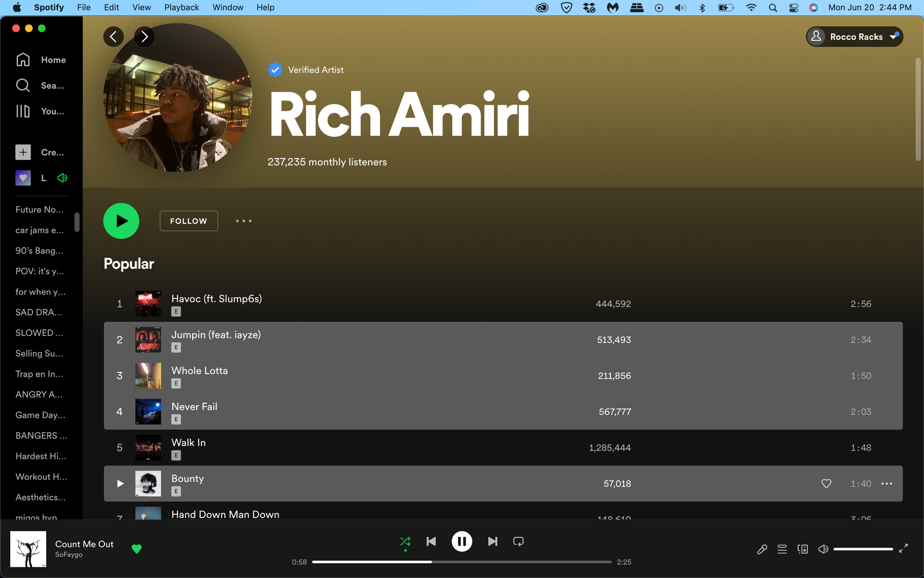924x578 pixels.
Task: Follow Rich Amiri
Action: [188, 221]
